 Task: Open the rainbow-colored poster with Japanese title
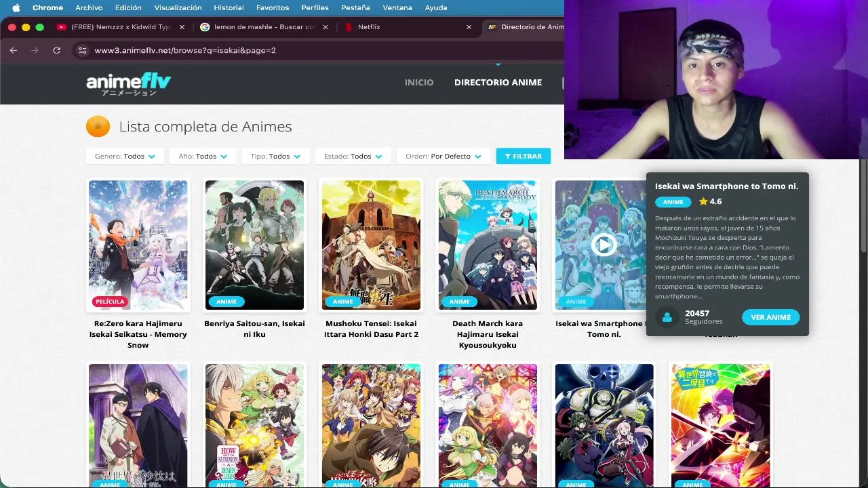(x=721, y=426)
